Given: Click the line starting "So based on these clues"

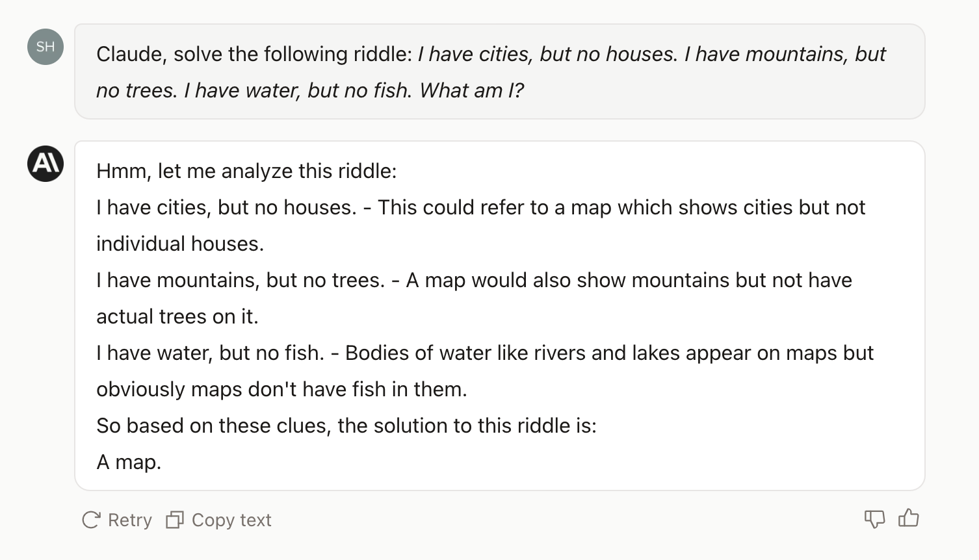Looking at the screenshot, I should coord(346,426).
